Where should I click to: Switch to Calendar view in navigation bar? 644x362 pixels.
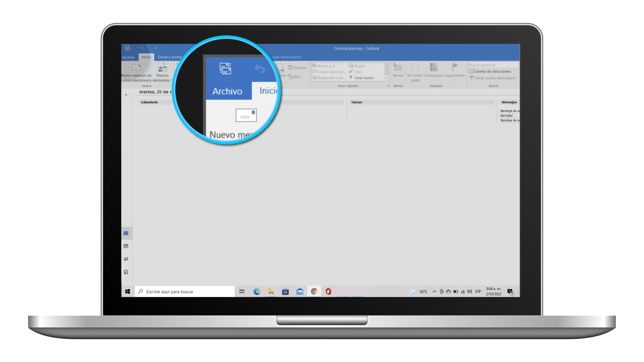click(126, 246)
